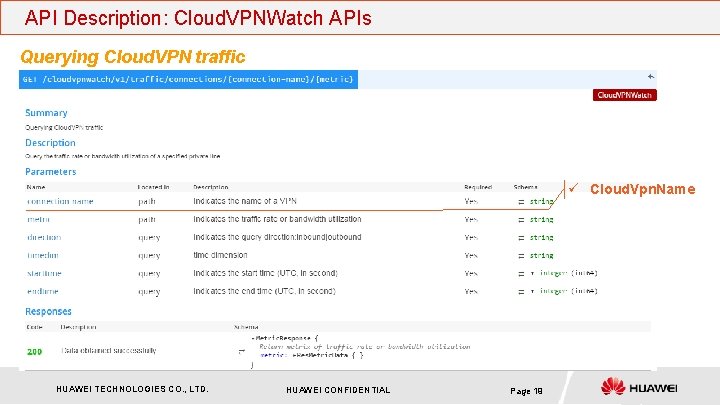Select the starttime parameter name

(x=44, y=273)
